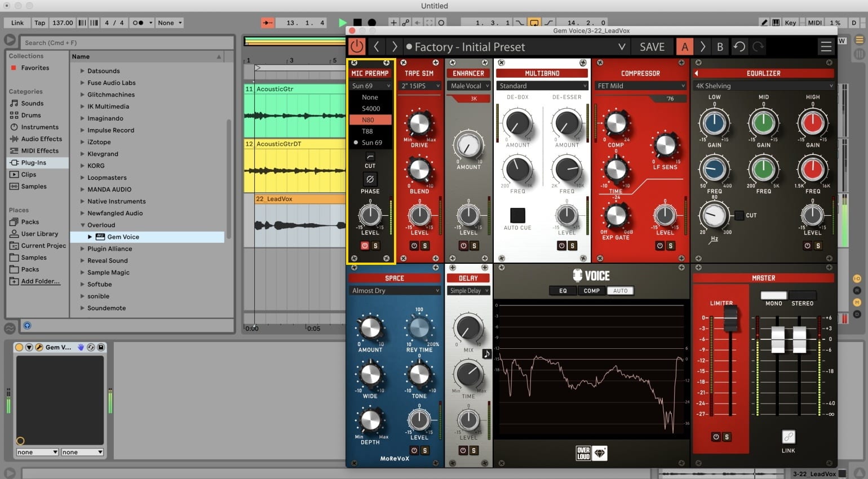
Task: Switch the Voice display to COMP tab
Action: click(x=591, y=291)
